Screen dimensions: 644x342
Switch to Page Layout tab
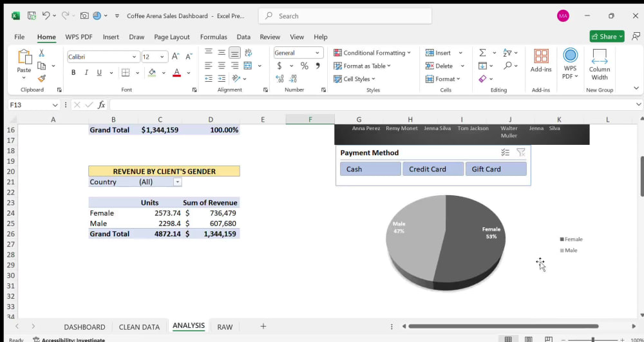[172, 37]
